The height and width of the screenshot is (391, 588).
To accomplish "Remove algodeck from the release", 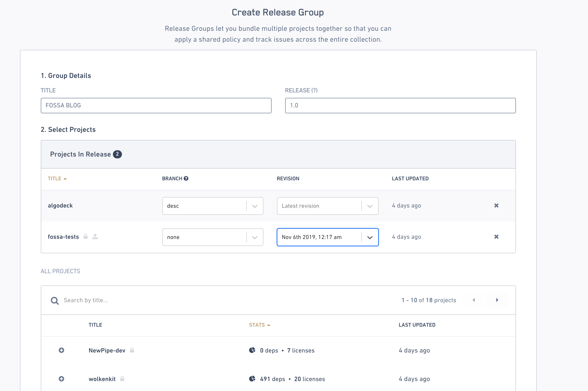I will 496,205.
